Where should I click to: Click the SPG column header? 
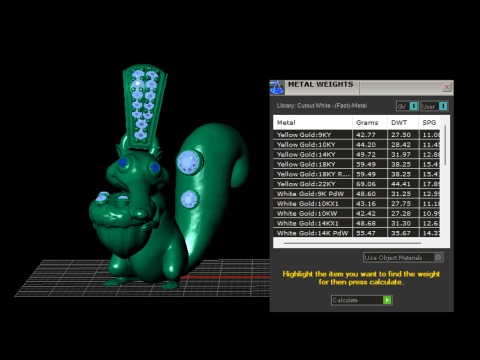point(429,122)
